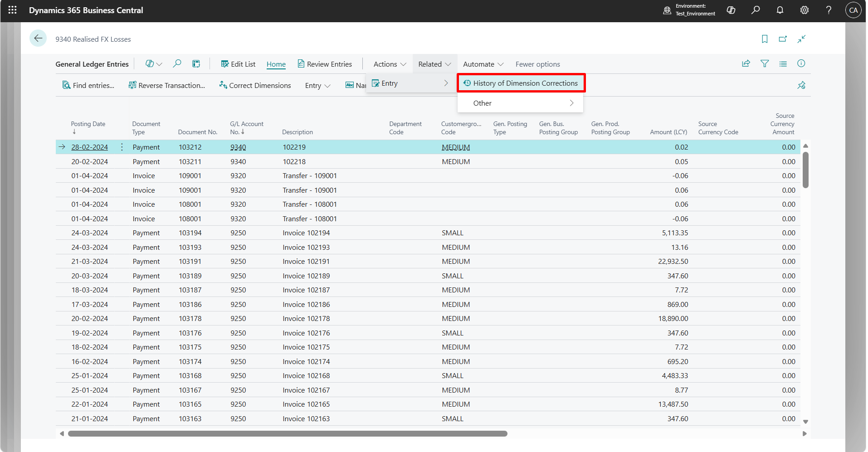Open the Copilot icon in top bar
The image size is (868, 452).
pos(731,10)
